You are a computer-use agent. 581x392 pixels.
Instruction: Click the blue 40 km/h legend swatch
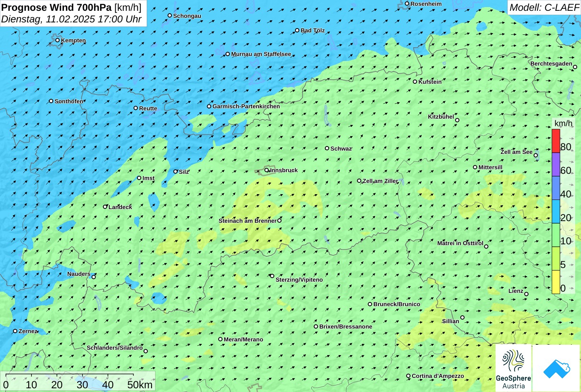pos(556,188)
